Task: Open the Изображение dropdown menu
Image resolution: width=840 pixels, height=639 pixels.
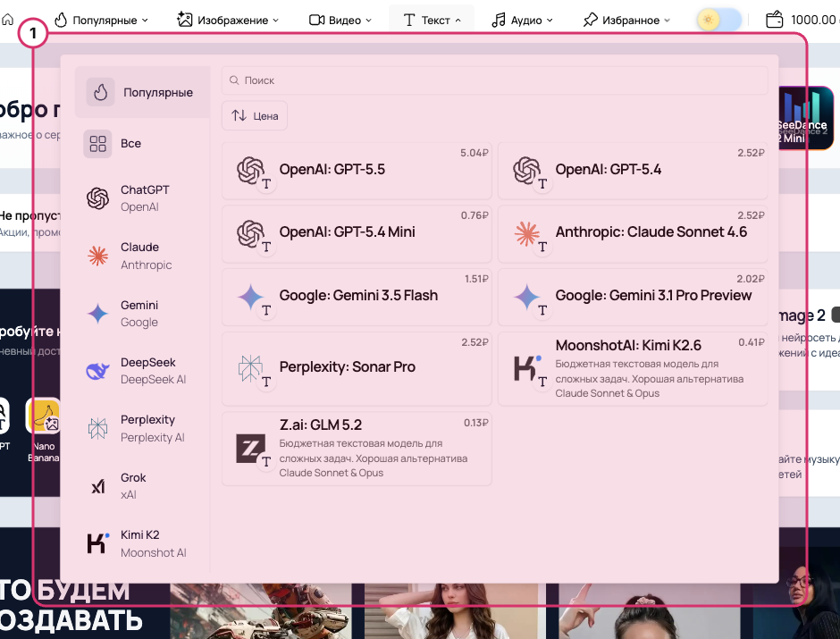Action: coord(228,21)
